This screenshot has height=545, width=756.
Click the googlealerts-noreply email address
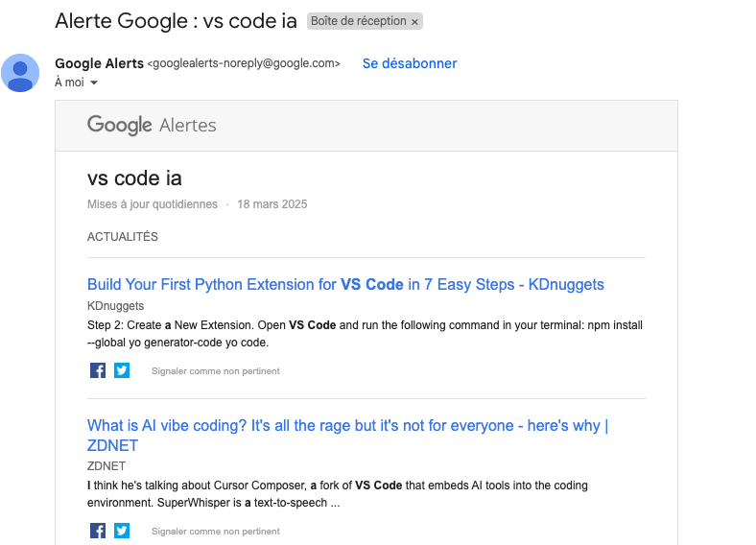[244, 63]
